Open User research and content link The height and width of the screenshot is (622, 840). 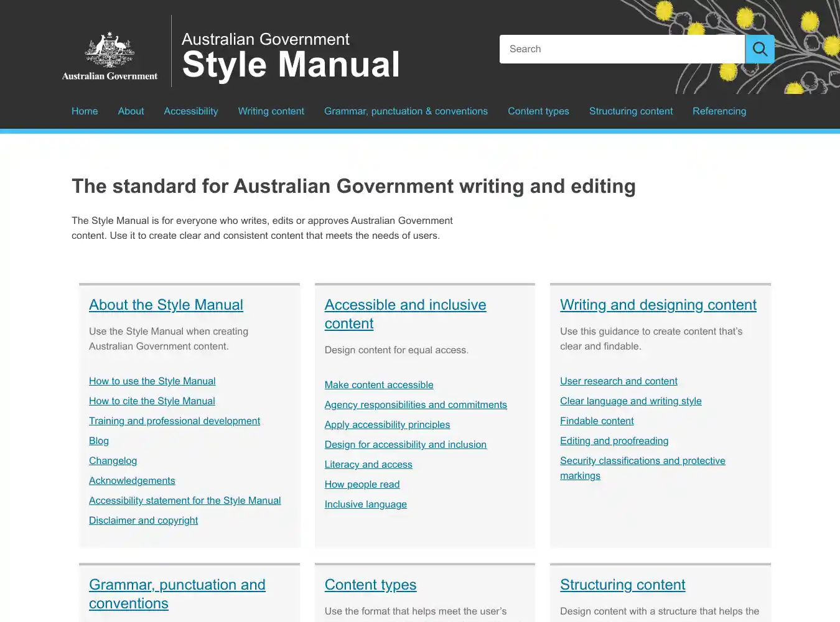tap(618, 381)
